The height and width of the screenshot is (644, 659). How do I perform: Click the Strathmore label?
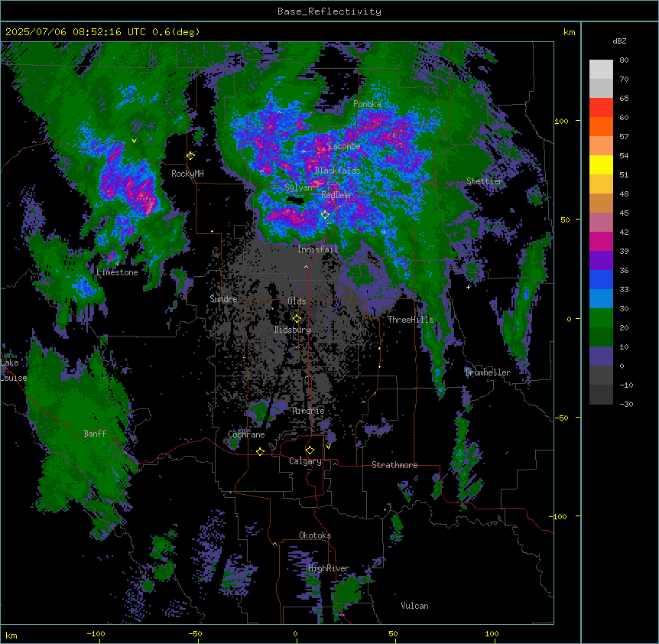pos(394,465)
